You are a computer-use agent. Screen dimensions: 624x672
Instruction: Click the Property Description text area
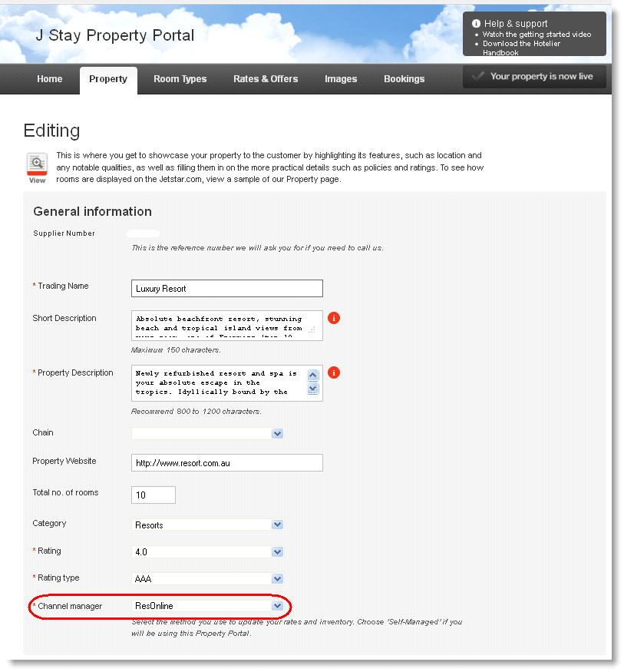coord(227,383)
